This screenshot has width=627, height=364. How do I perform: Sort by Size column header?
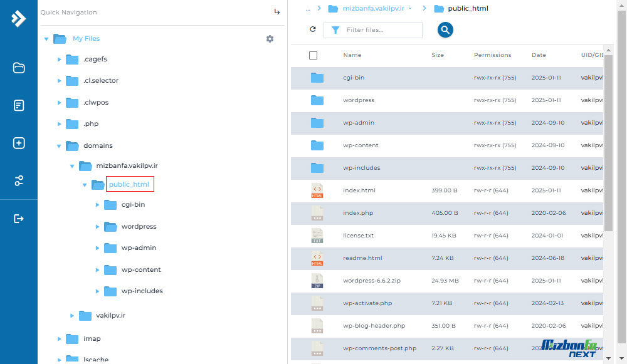pyautogui.click(x=438, y=55)
